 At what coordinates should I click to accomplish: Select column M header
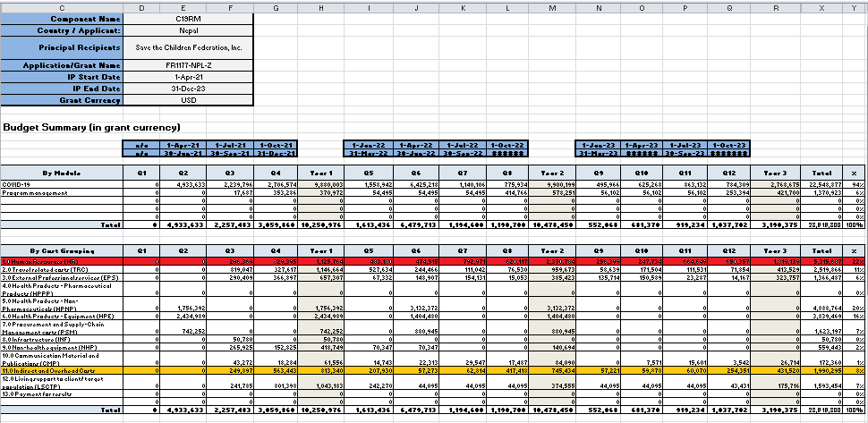[x=552, y=6]
